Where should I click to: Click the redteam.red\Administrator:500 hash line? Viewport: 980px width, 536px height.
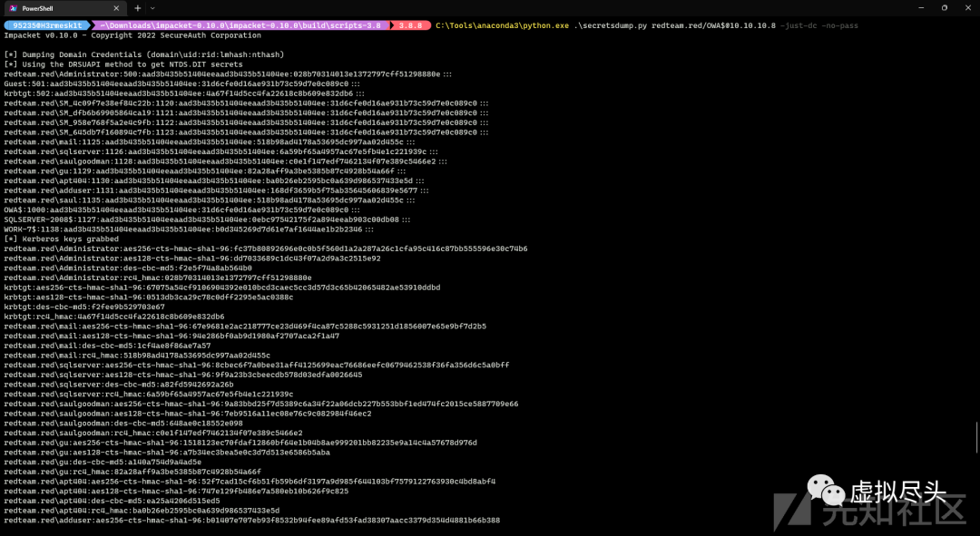(228, 74)
